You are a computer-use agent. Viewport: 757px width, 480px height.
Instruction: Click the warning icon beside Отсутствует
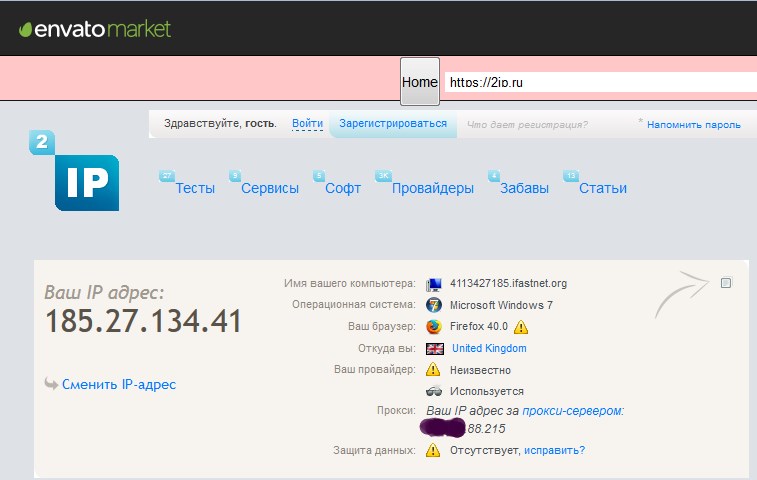[433, 450]
